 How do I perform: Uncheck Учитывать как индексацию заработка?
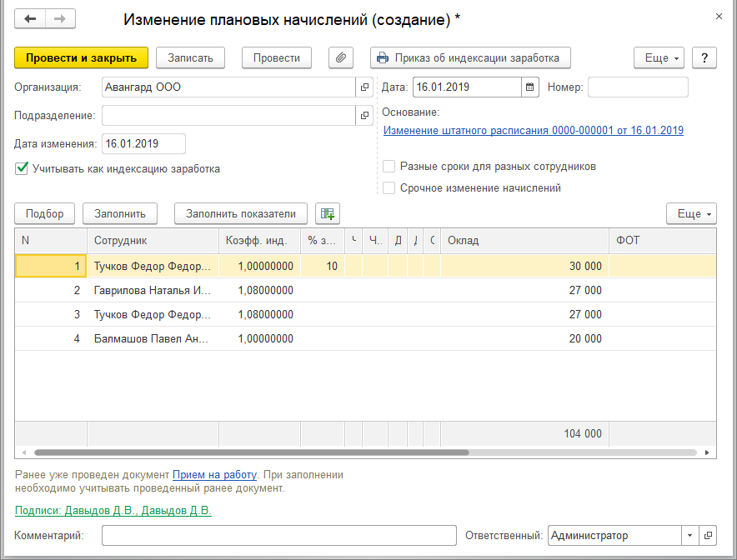(x=22, y=168)
